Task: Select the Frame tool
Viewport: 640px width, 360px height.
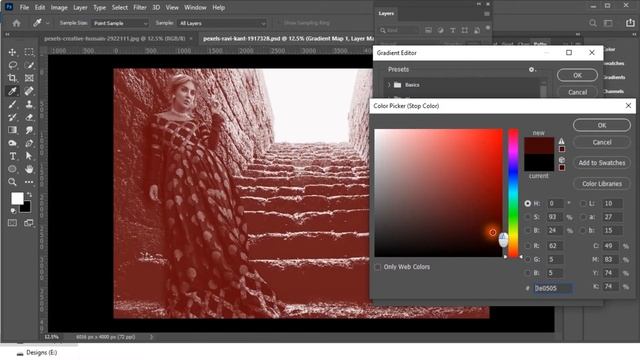Action: 29,78
